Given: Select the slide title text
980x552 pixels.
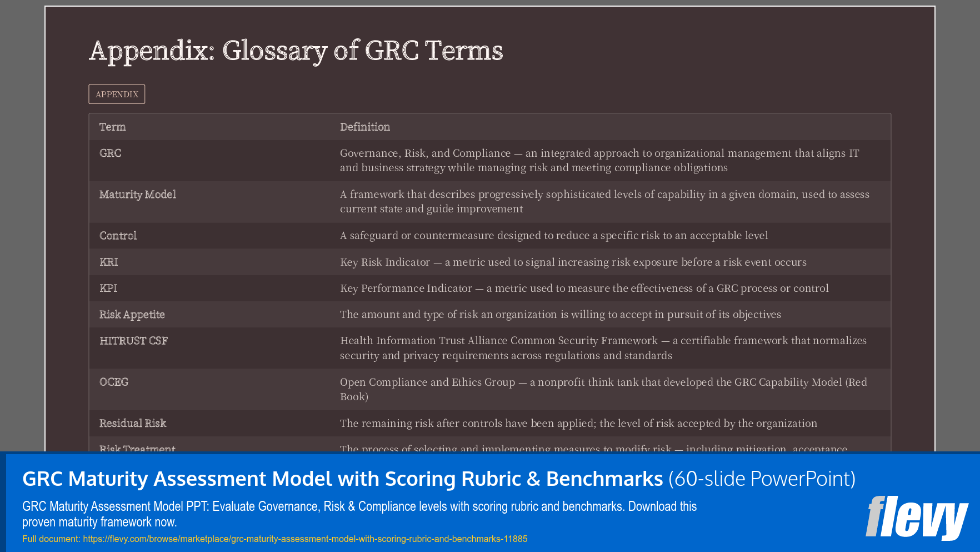Looking at the screenshot, I should (296, 51).
